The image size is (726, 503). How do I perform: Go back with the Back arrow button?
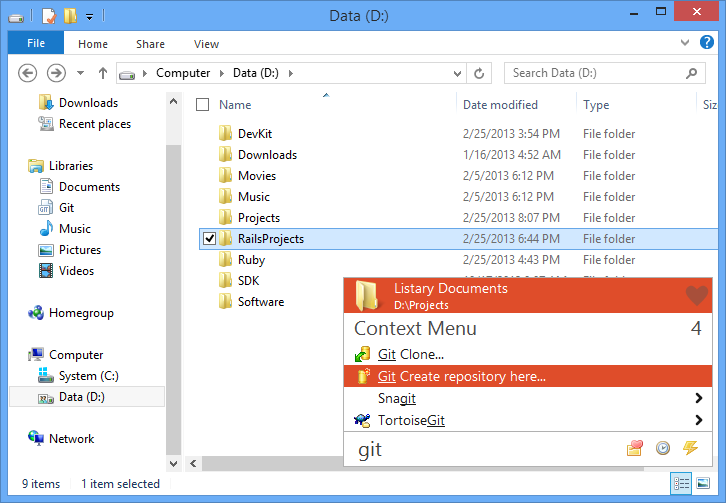coord(27,73)
